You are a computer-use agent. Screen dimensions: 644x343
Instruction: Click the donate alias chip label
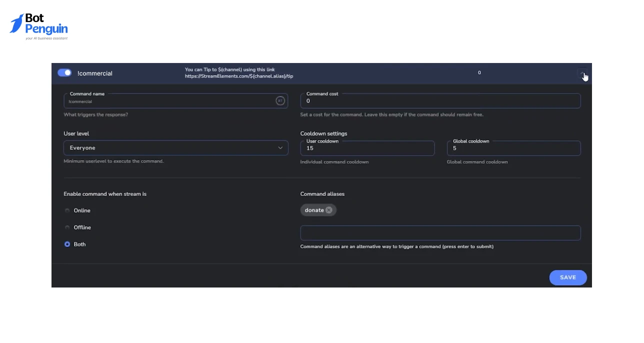coord(314,210)
